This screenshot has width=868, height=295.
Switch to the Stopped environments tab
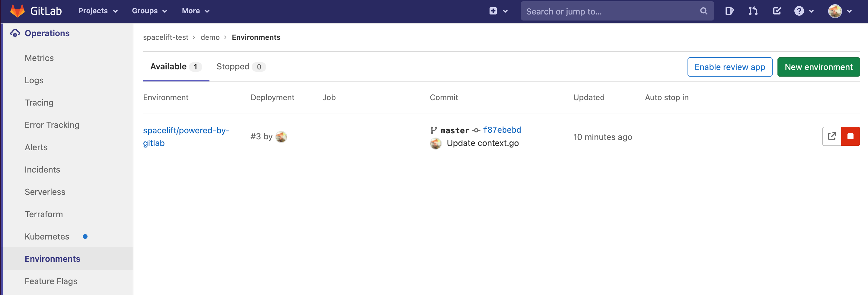point(240,67)
